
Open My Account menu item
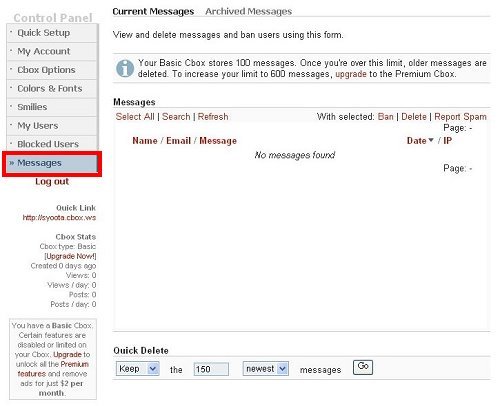52,51
